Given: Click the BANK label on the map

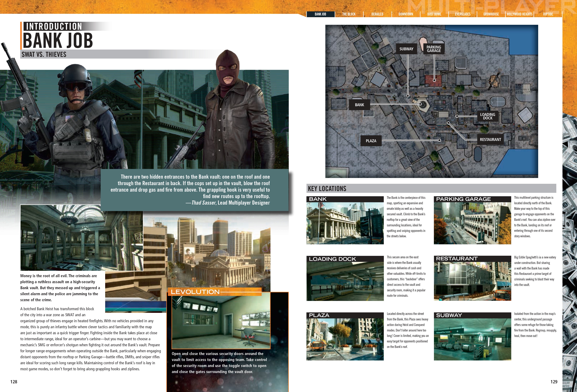Looking at the screenshot, I should pyautogui.click(x=359, y=105).
